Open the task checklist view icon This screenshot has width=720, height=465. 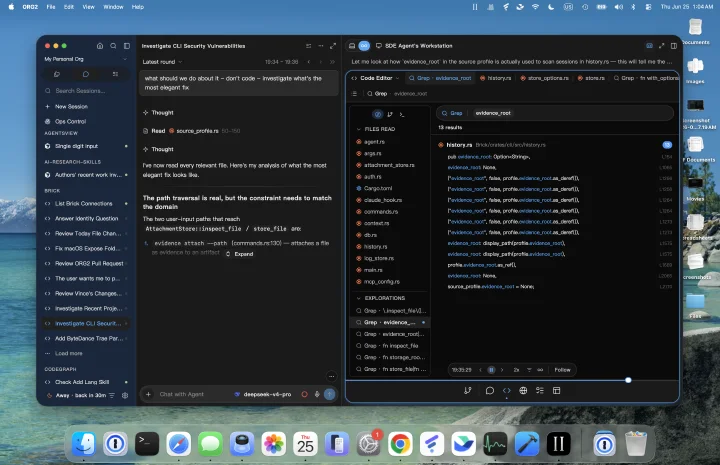click(540, 391)
